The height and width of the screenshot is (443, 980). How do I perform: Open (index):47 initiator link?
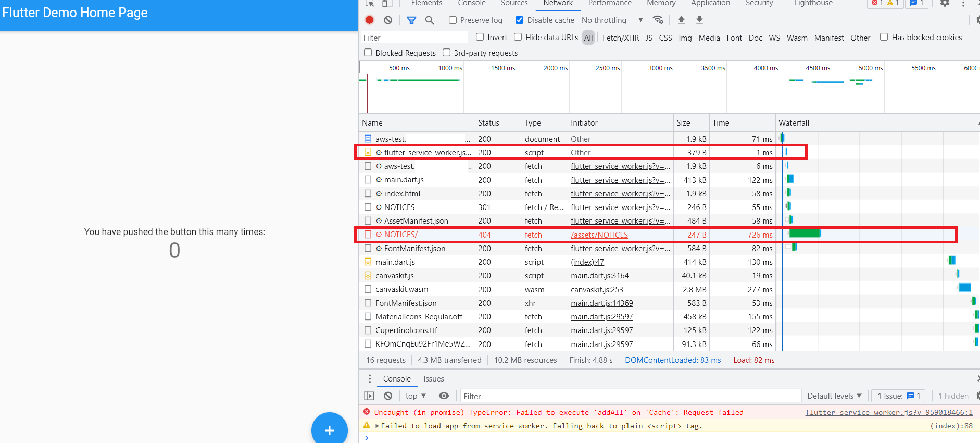pyautogui.click(x=587, y=262)
